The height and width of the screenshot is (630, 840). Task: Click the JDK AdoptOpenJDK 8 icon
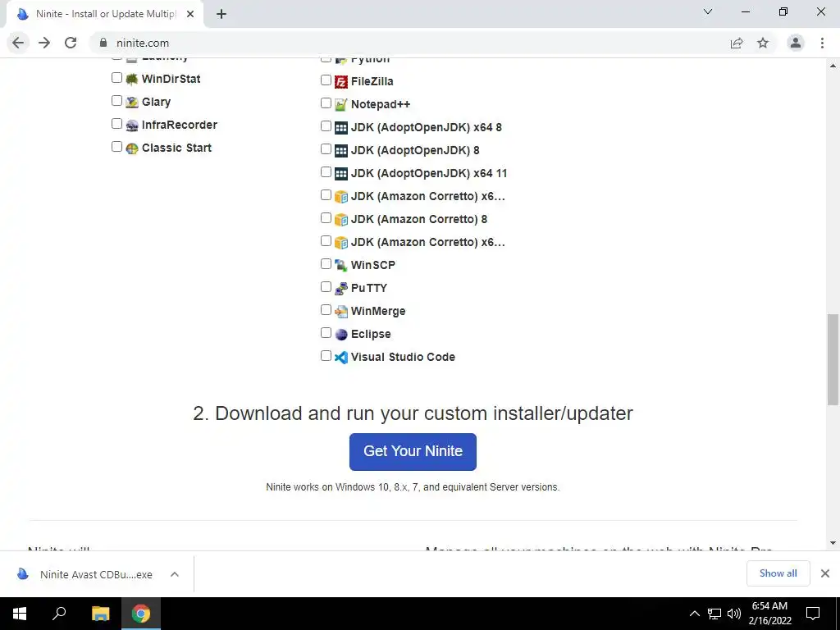click(341, 151)
